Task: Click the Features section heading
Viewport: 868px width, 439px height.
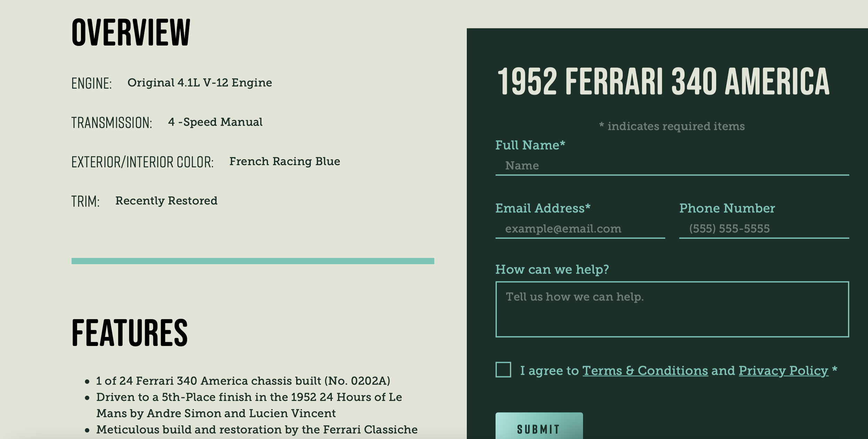Action: pyautogui.click(x=130, y=333)
